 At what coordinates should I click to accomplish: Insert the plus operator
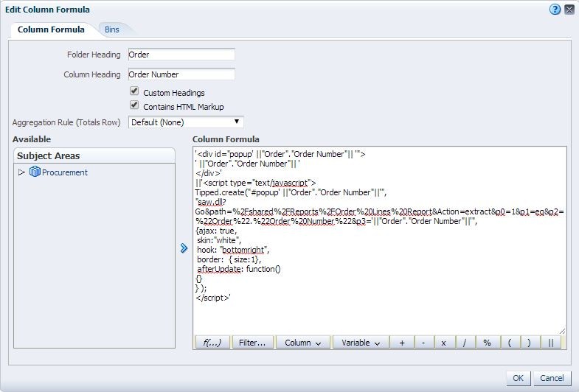tap(402, 343)
